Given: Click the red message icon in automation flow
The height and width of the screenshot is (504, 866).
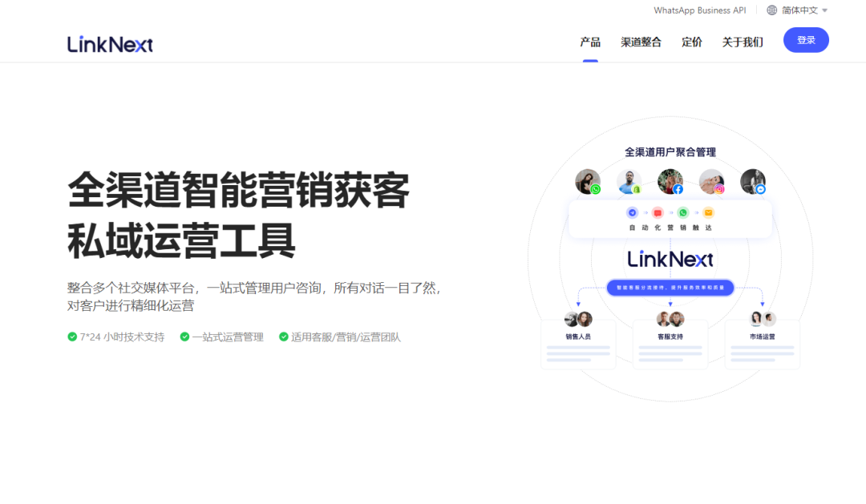Looking at the screenshot, I should pos(658,212).
